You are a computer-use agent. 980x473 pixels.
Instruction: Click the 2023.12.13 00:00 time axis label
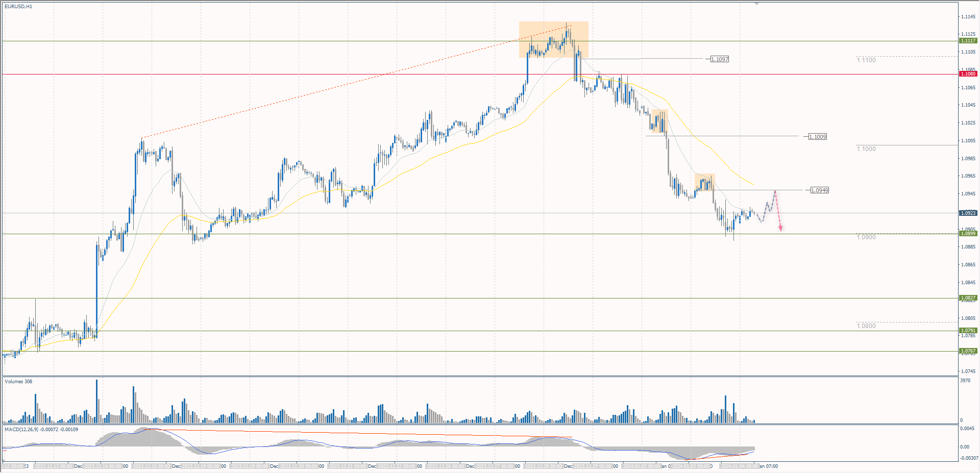click(54, 466)
